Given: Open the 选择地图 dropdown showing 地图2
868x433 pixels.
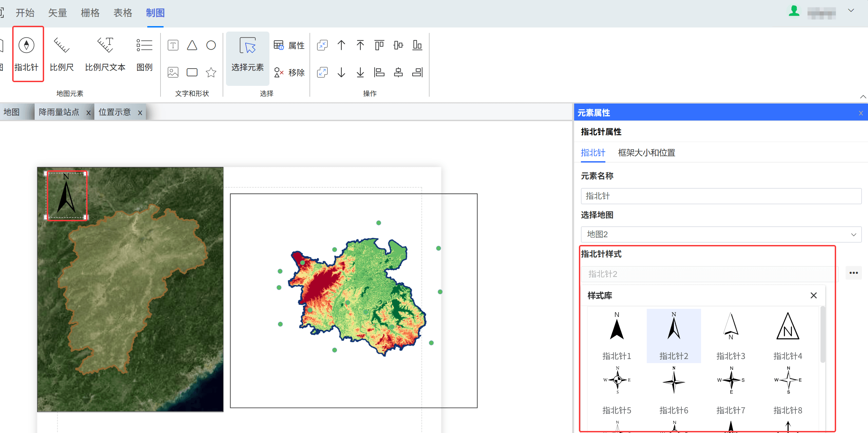Looking at the screenshot, I should 721,234.
